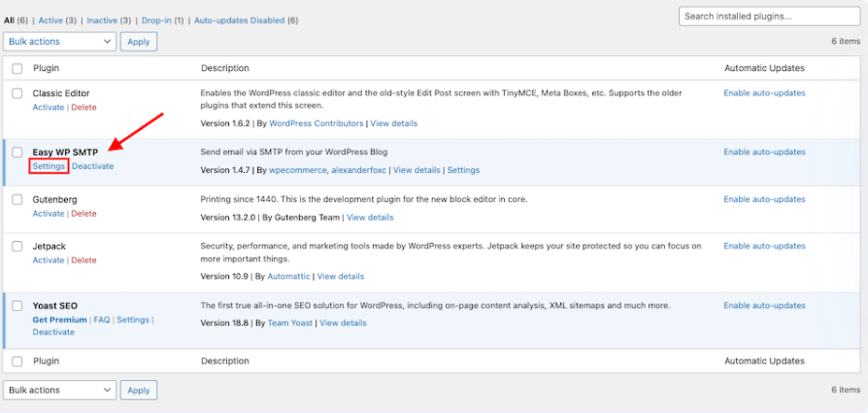The image size is (868, 413).
Task: Click the bottom Apply button
Action: [x=139, y=390]
